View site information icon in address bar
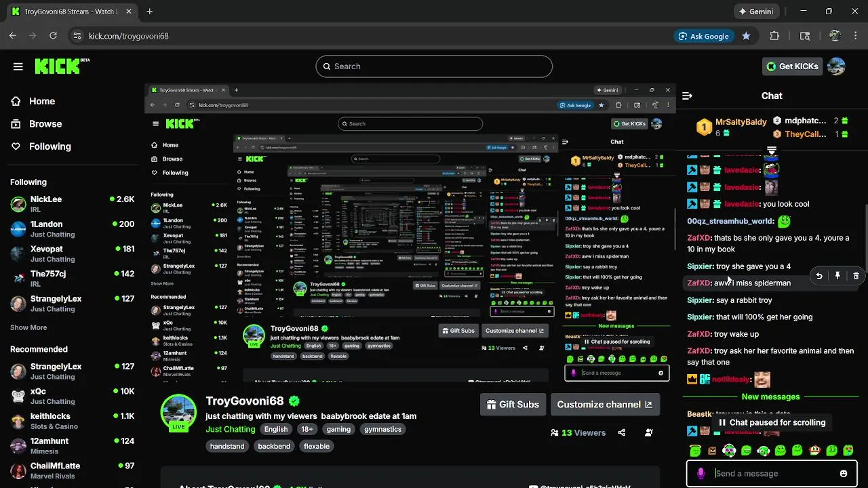The image size is (868, 488). (77, 36)
